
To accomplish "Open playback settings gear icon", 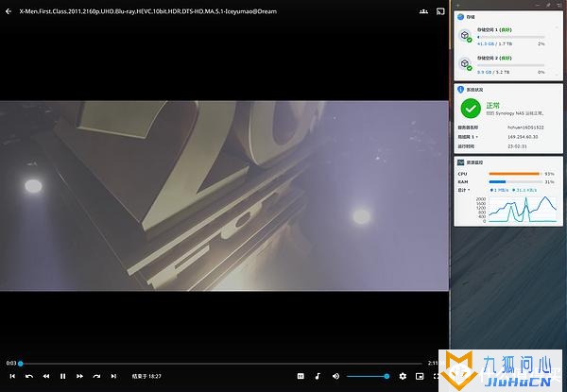I will tap(403, 376).
